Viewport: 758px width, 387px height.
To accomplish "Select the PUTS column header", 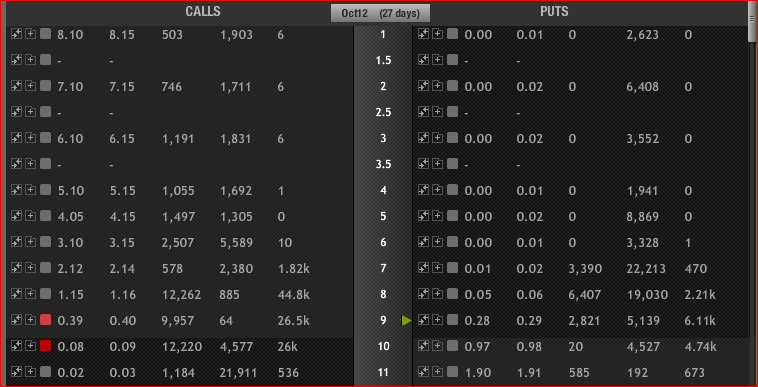I will click(554, 12).
